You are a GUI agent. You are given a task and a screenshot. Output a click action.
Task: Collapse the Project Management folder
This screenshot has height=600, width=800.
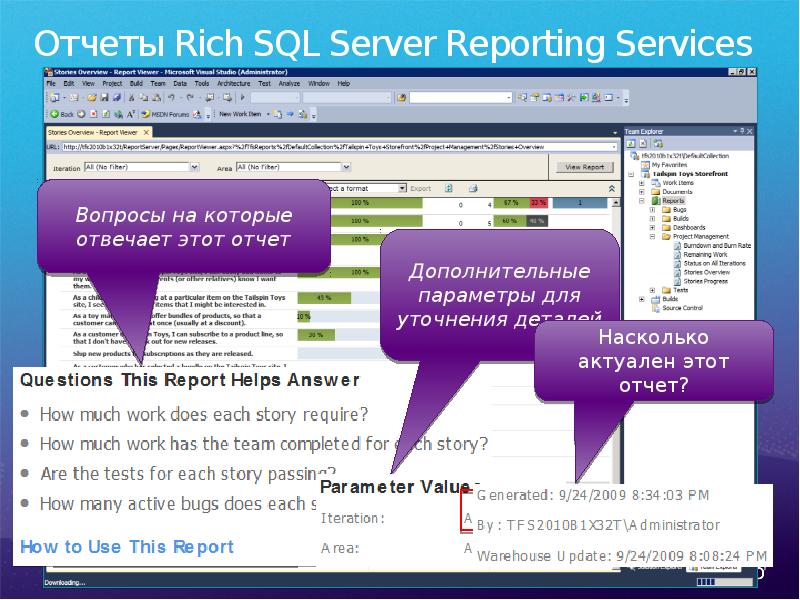point(652,237)
